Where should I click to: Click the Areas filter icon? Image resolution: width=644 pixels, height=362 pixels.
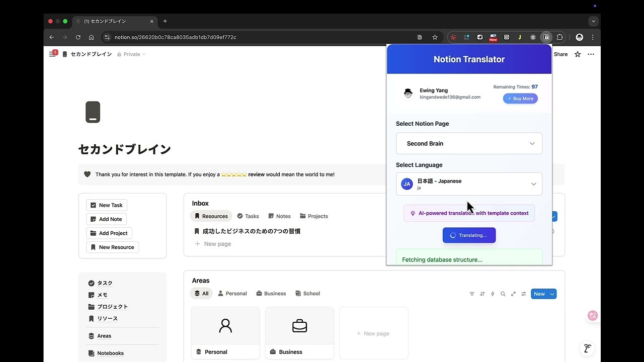pos(472,294)
